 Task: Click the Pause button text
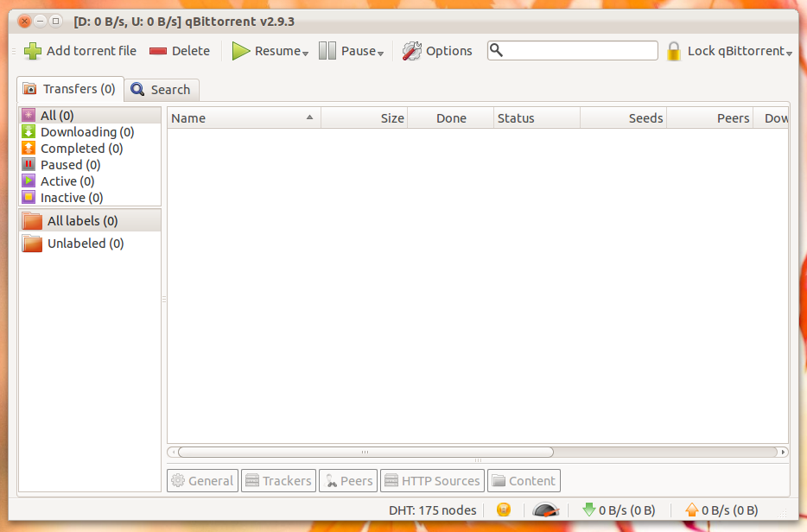pyautogui.click(x=359, y=51)
